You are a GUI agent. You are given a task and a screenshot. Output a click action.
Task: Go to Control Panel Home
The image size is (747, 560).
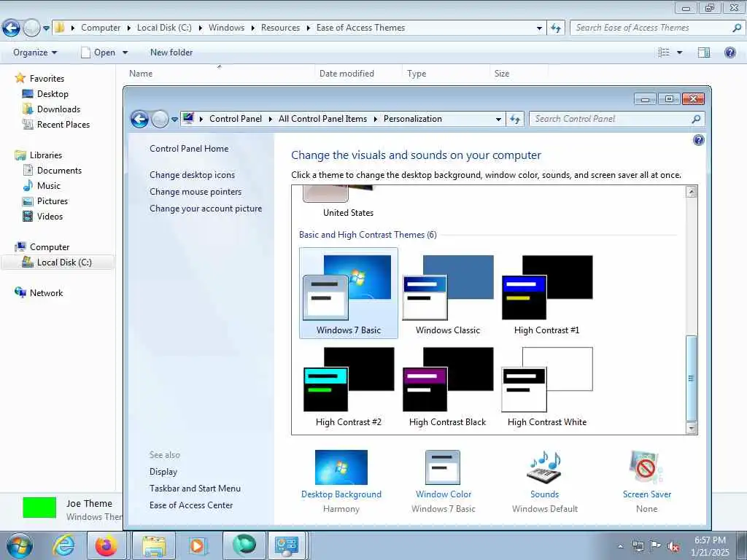pos(189,149)
